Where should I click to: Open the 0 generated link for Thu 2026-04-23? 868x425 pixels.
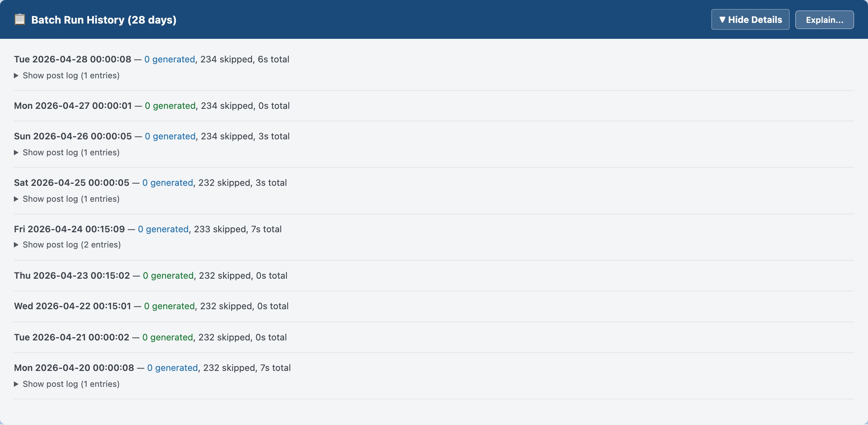168,276
